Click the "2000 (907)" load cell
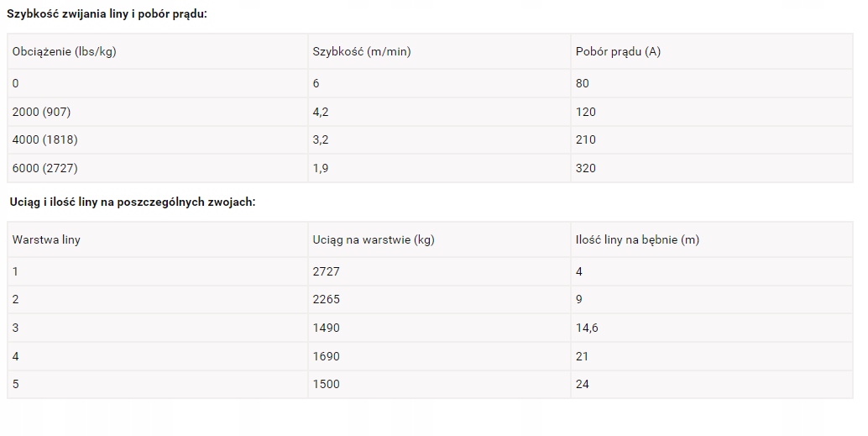This screenshot has width=868, height=436. pyautogui.click(x=42, y=112)
